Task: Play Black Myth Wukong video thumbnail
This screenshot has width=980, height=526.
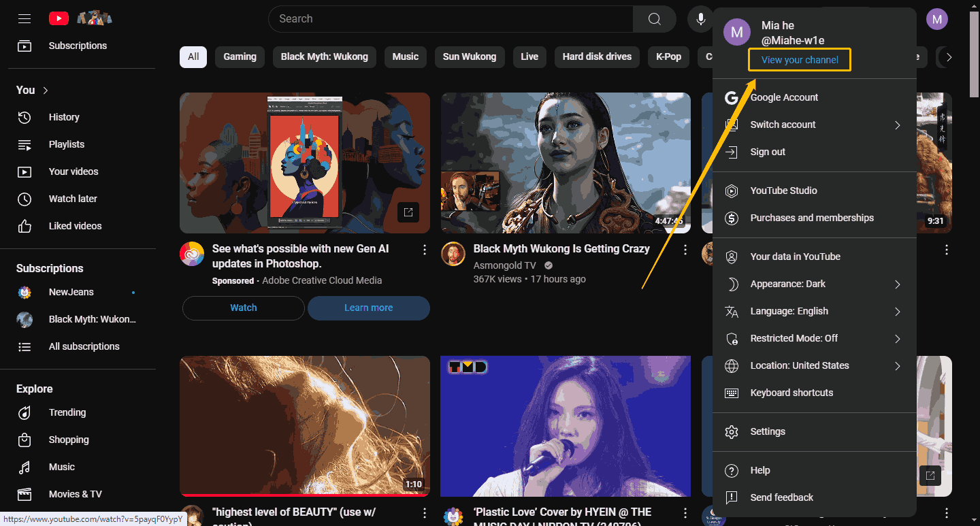Action: click(x=566, y=163)
